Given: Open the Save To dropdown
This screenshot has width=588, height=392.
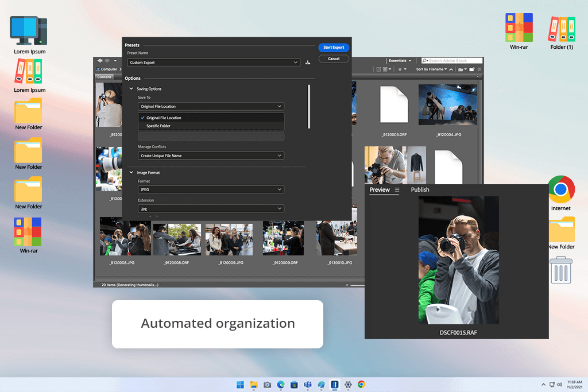Looking at the screenshot, I should click(x=211, y=106).
